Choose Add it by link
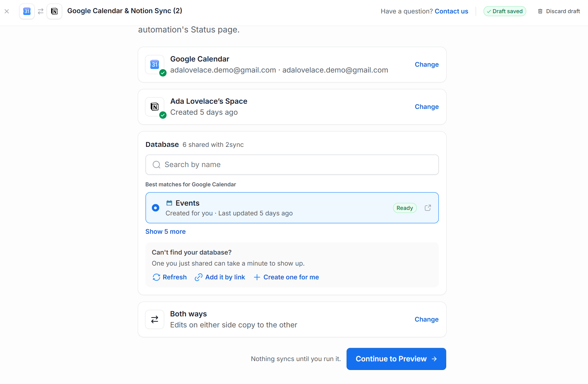 220,277
